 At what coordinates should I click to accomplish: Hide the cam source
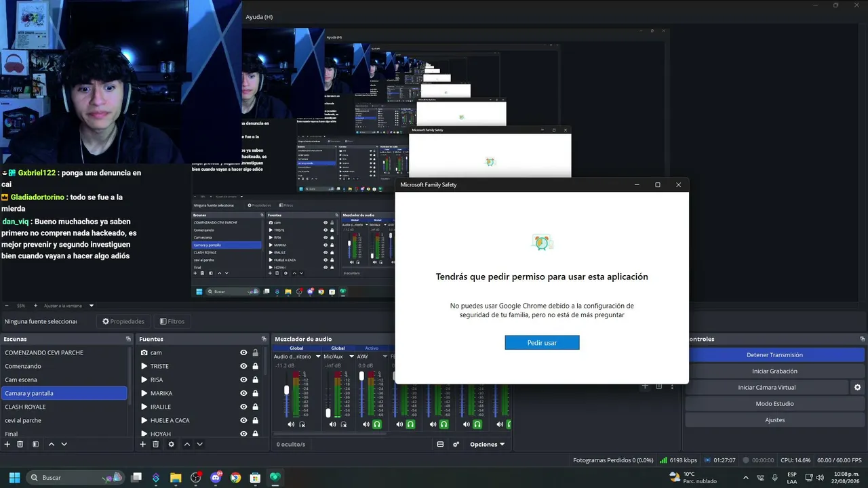(243, 352)
